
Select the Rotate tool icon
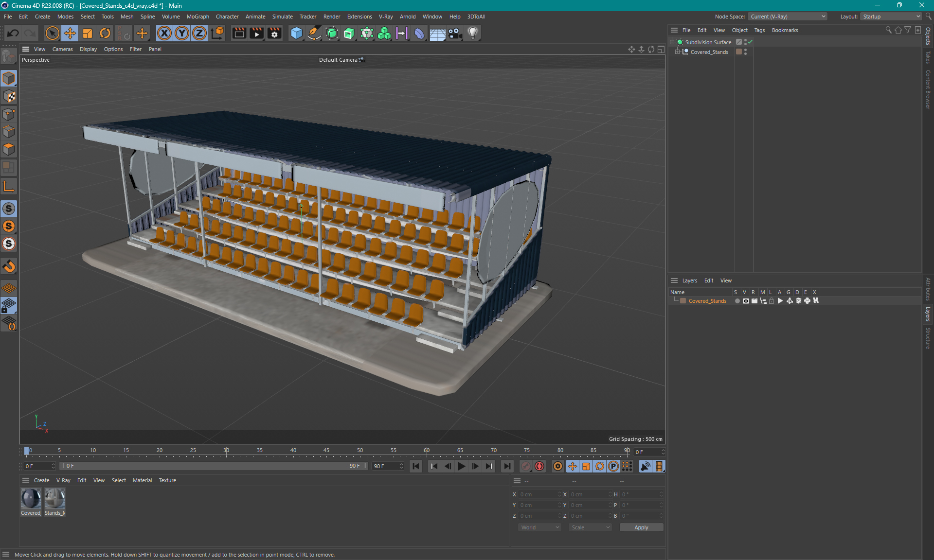click(105, 33)
